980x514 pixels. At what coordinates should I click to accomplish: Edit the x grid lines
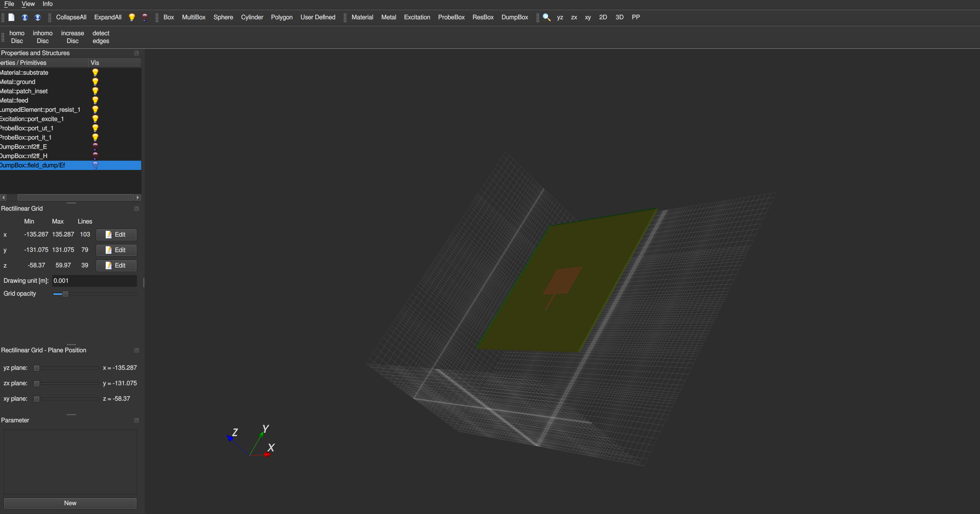(x=116, y=235)
